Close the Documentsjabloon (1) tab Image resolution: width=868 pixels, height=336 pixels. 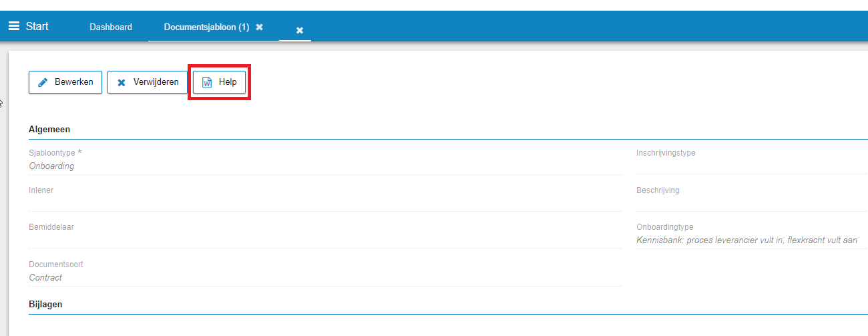tap(259, 27)
